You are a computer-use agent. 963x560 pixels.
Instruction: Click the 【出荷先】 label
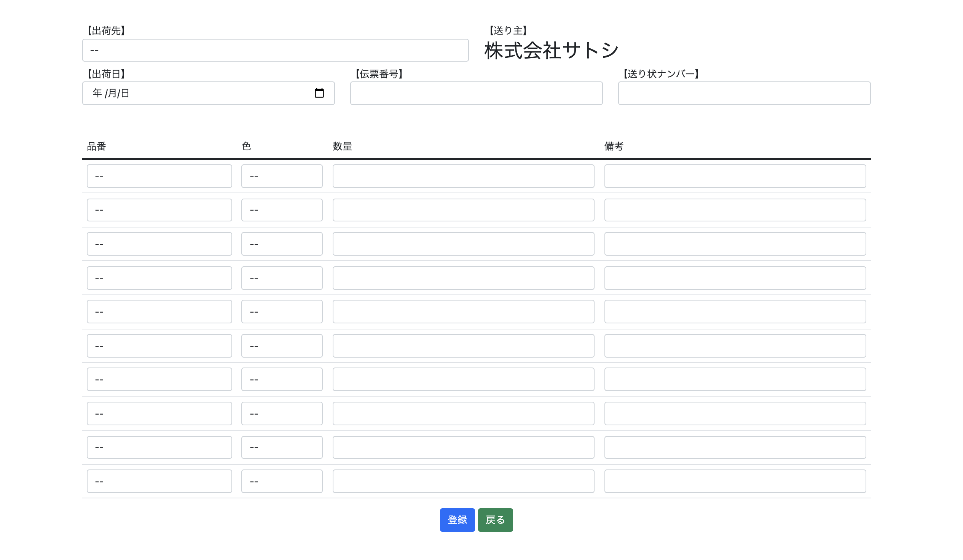106,30
